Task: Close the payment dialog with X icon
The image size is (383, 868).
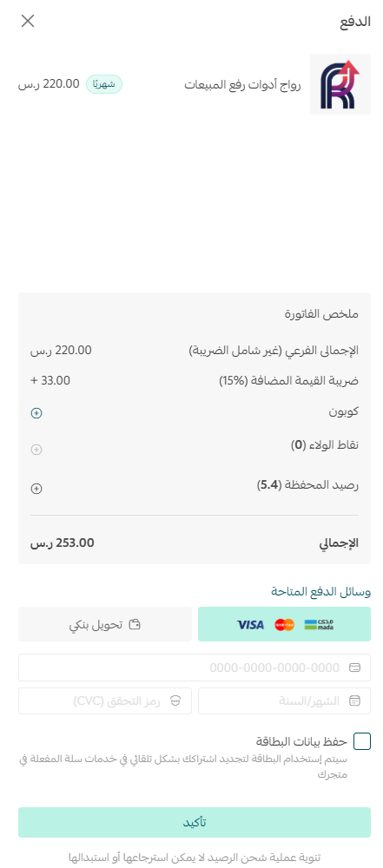Action: (28, 21)
